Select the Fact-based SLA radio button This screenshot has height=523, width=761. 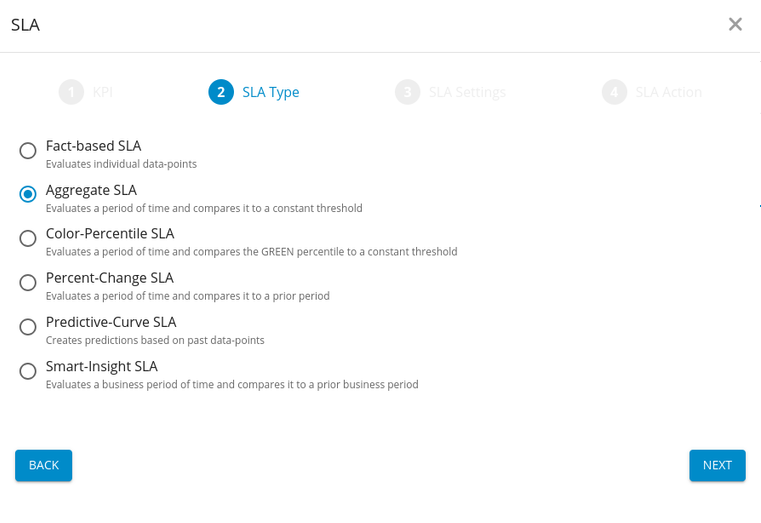(28, 151)
